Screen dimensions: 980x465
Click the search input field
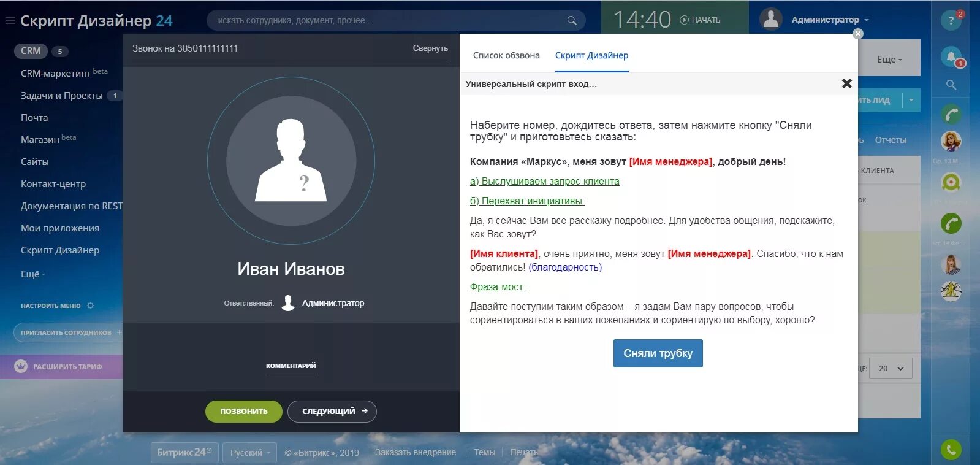396,20
